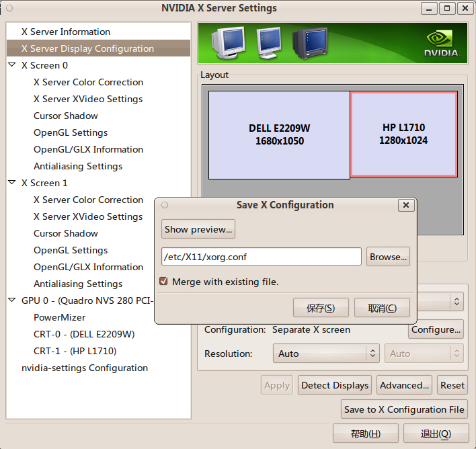Select the DELL E2209W display in layout
476x449 pixels.
coord(279,135)
